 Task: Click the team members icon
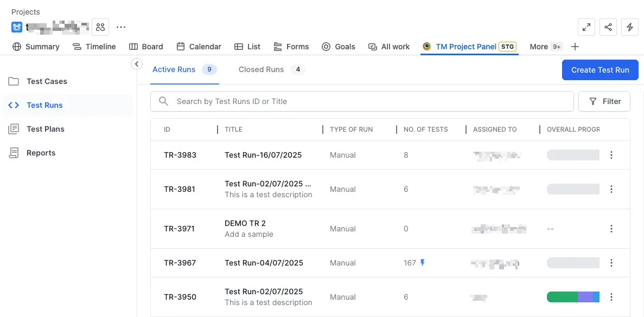tap(100, 27)
